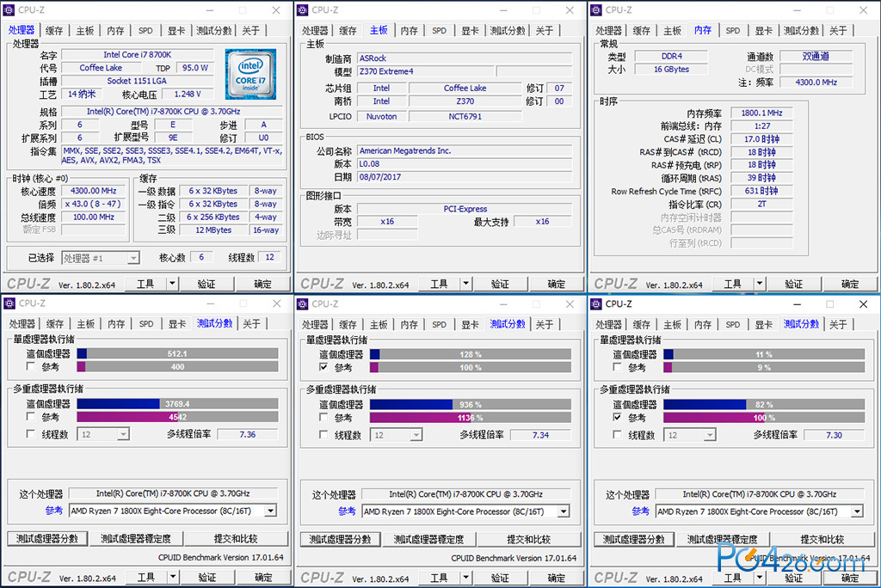The width and height of the screenshot is (881, 588).
Task: Switch to 关于 tab in the 11 % benchmark window
Action: point(838,324)
